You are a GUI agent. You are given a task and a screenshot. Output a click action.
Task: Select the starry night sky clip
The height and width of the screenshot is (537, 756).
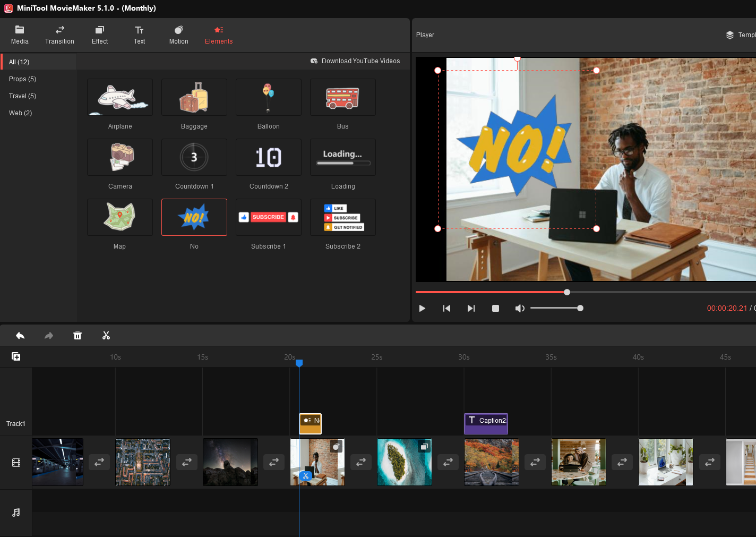coord(230,462)
